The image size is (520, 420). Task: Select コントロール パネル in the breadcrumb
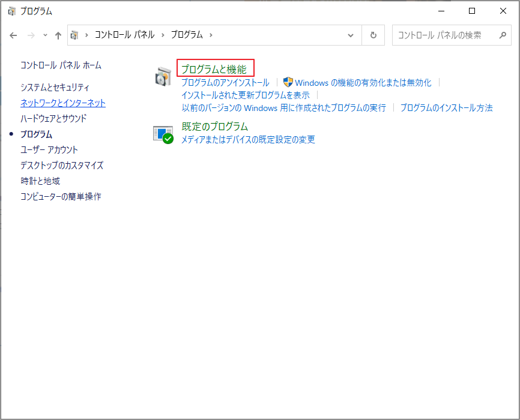(125, 35)
